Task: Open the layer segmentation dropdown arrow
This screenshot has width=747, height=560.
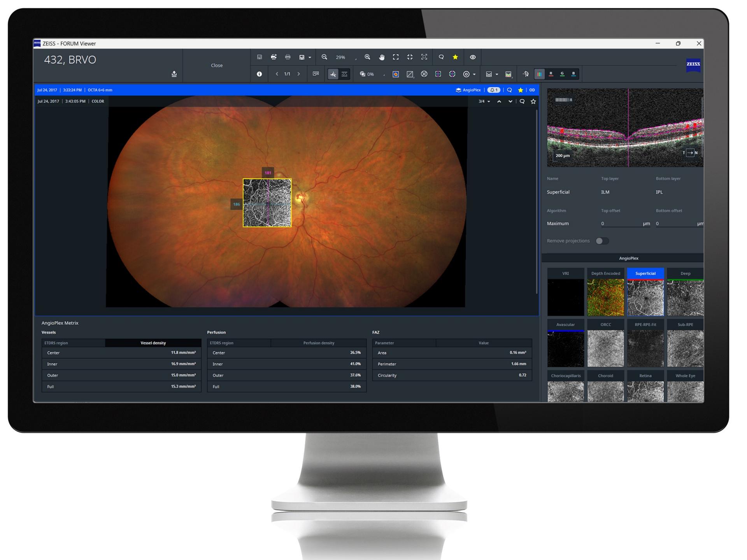Action: 497,74
